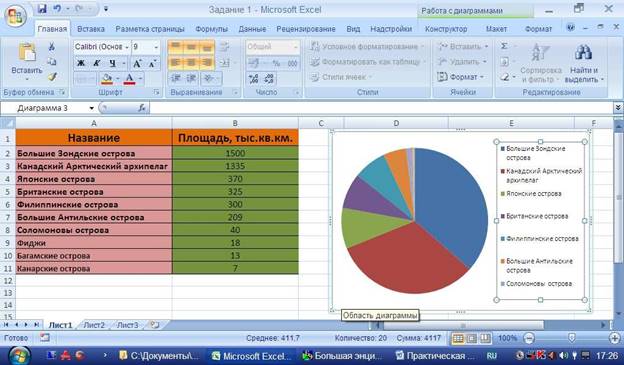Open the Name Box dropdown arrow
The width and height of the screenshot is (624, 365).
pyautogui.click(x=92, y=108)
